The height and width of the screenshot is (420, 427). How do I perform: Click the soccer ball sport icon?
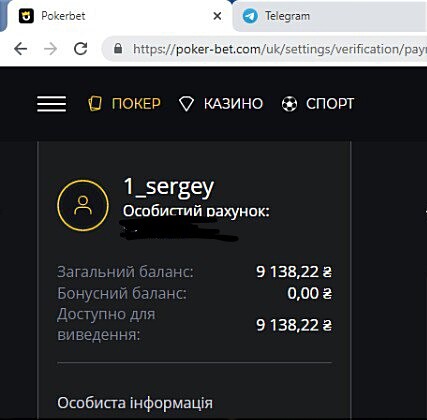289,104
